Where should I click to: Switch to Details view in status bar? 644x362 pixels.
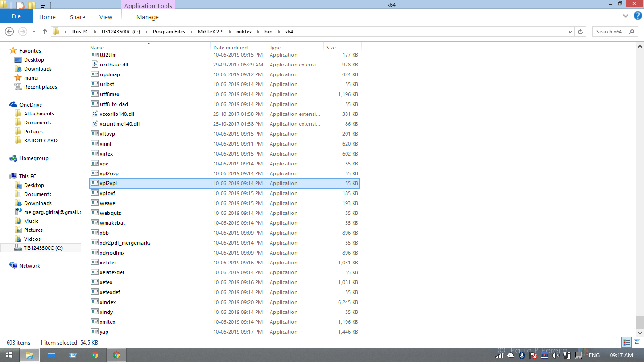tap(627, 343)
